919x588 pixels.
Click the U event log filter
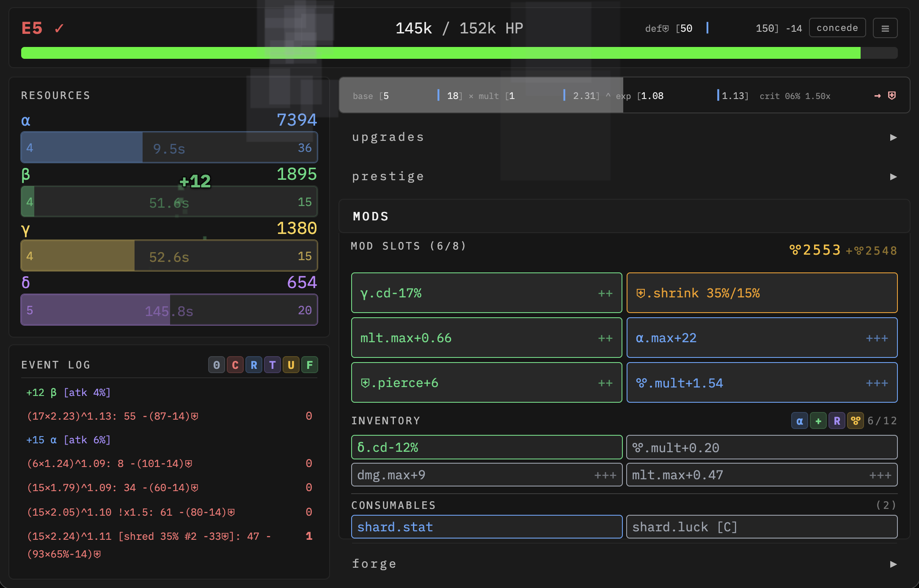(x=291, y=365)
